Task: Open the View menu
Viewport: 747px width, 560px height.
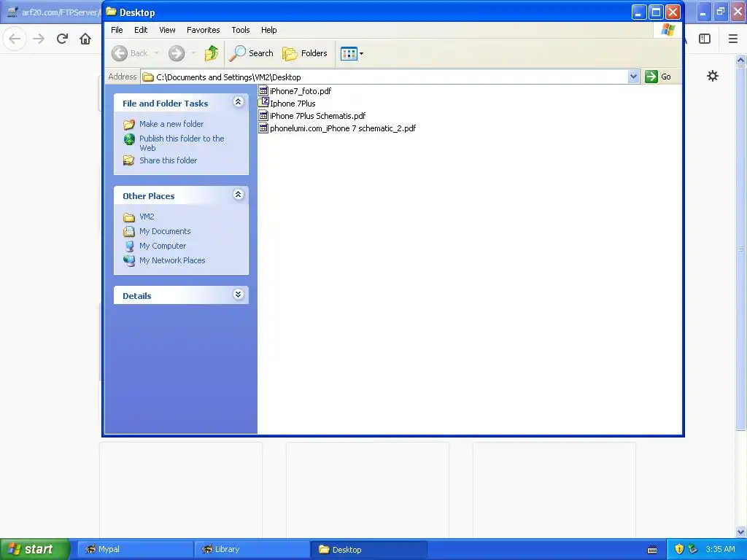Action: [167, 30]
